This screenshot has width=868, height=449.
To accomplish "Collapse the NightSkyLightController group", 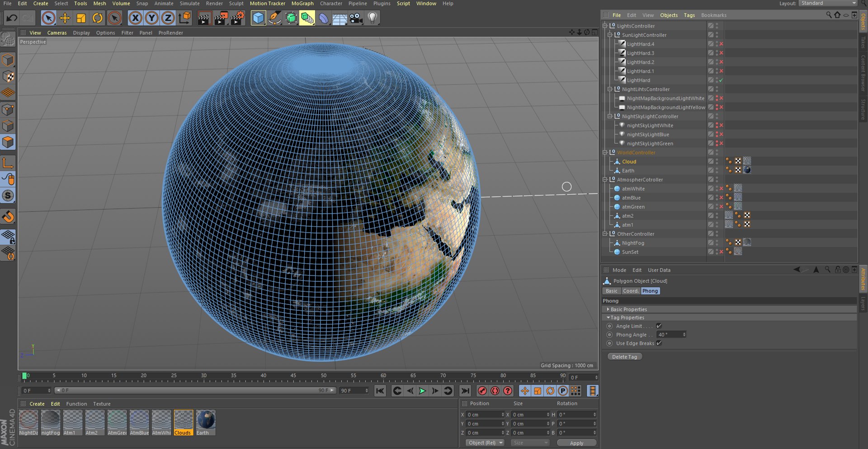I will pos(610,117).
